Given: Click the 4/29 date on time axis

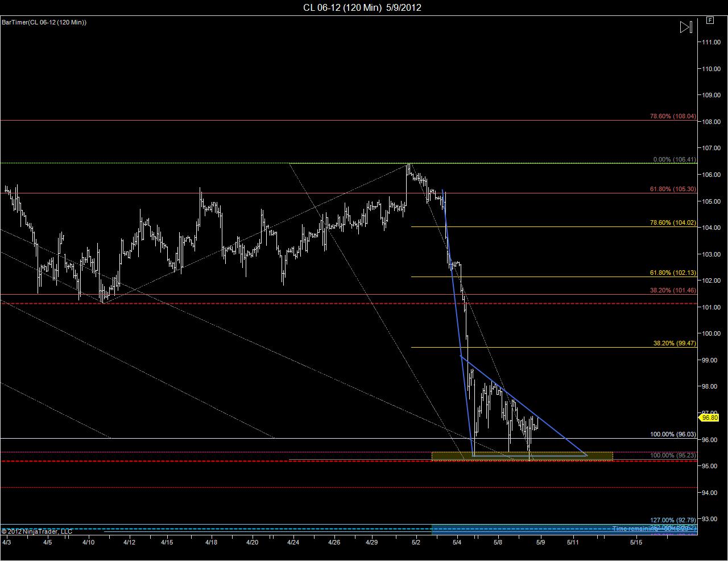Looking at the screenshot, I should (x=371, y=542).
